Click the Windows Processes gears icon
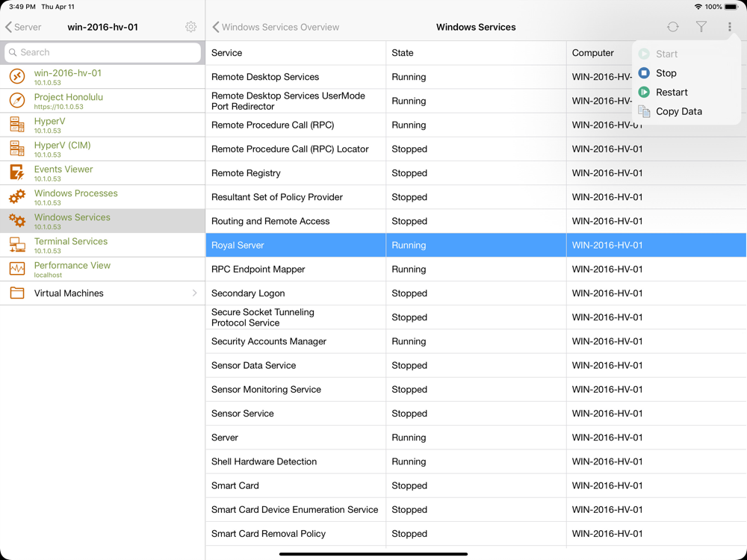747x560 pixels. point(17,196)
